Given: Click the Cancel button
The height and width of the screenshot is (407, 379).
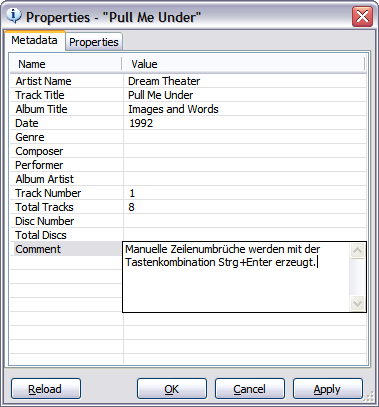Looking at the screenshot, I should point(250,389).
